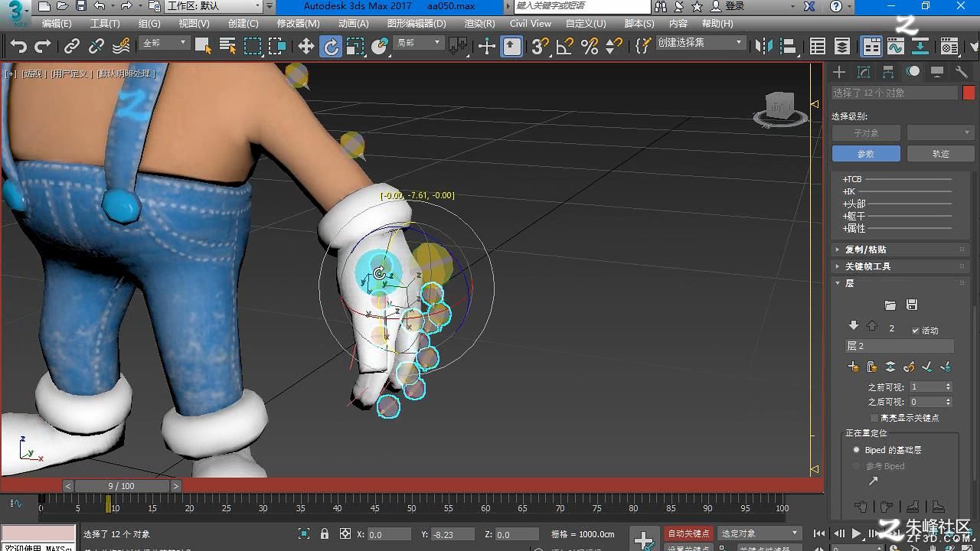Screen dimensions: 980x551
Task: Open the 动画(A) menu
Action: [354, 24]
